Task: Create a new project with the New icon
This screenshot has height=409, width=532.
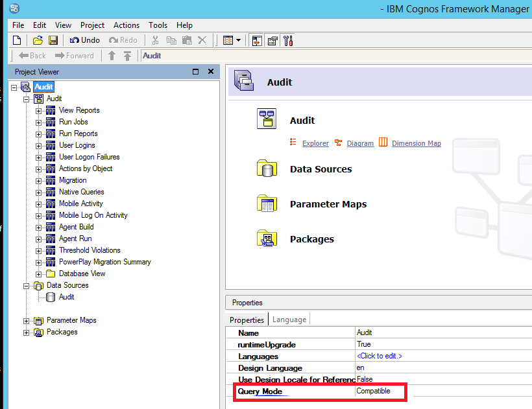Action: (x=17, y=40)
